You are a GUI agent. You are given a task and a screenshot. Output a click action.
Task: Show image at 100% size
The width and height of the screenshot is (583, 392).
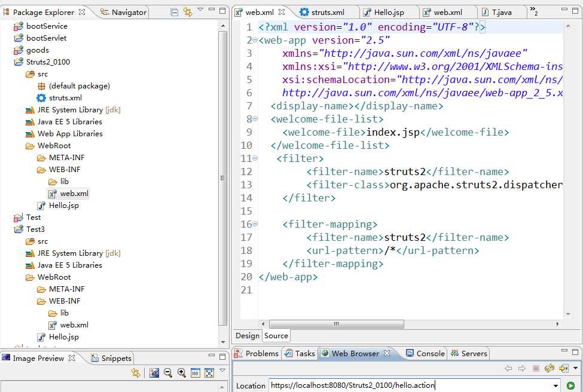(195, 373)
